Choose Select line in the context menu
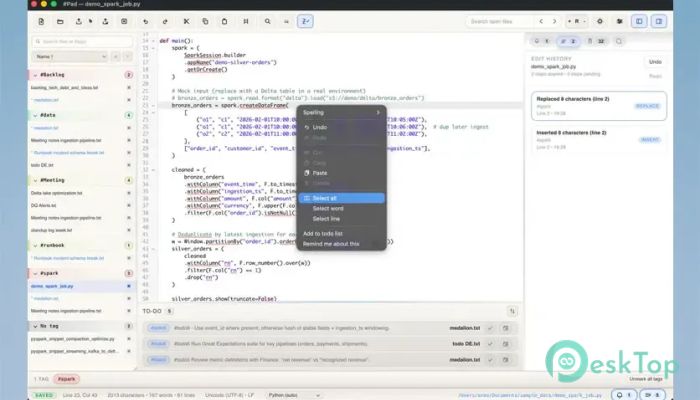This screenshot has height=400, width=700. coord(342,219)
